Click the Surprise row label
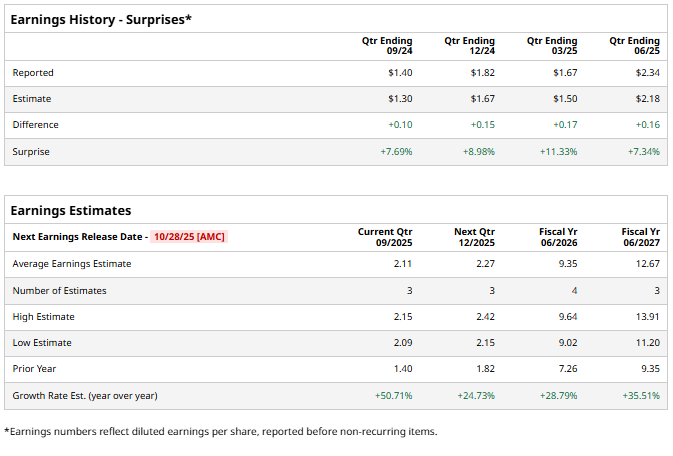 tap(31, 152)
